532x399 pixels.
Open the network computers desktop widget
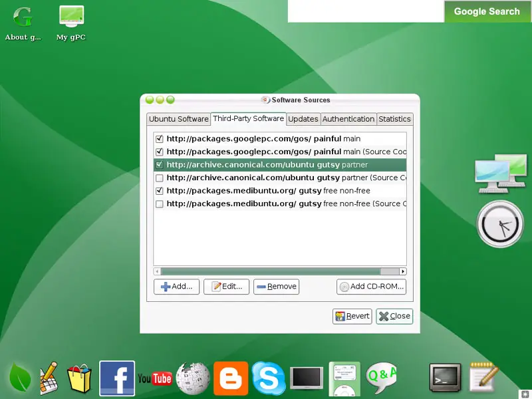501,174
